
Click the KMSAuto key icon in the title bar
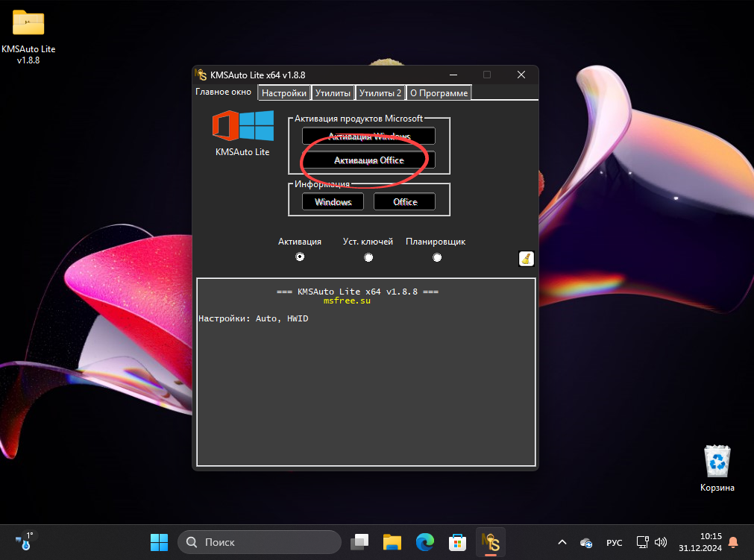click(x=201, y=75)
